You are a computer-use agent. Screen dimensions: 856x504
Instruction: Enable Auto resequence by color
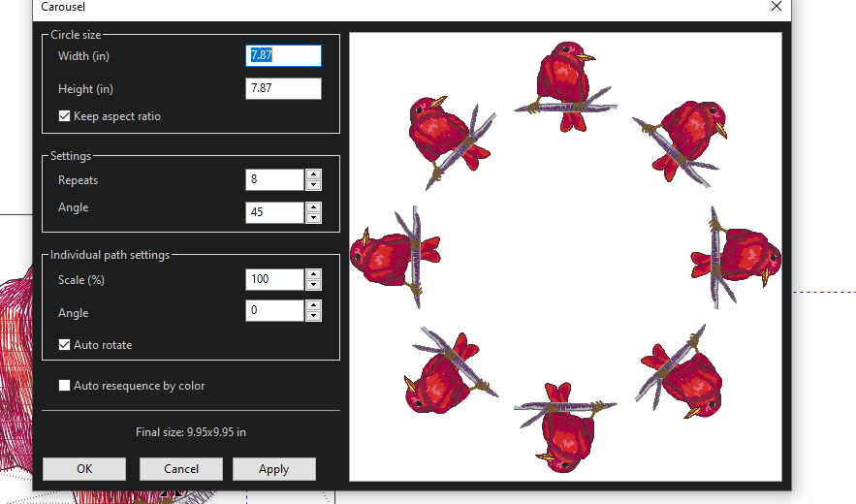pos(64,386)
